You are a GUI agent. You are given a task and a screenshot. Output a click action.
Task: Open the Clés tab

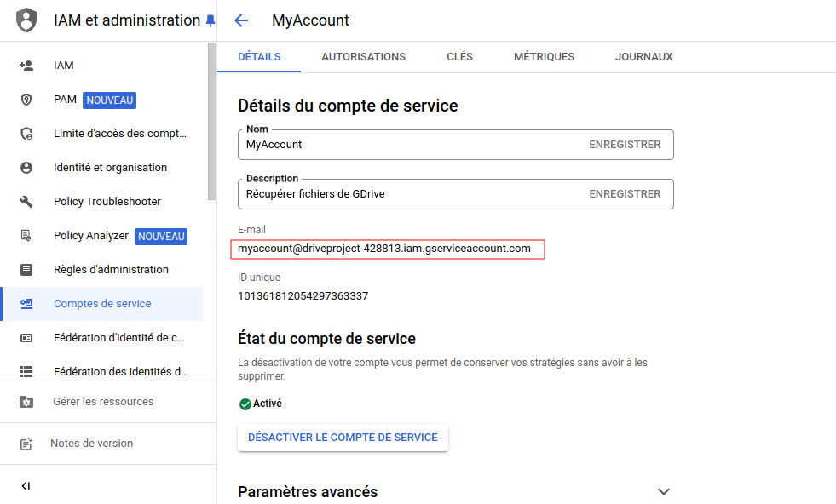[x=459, y=57]
